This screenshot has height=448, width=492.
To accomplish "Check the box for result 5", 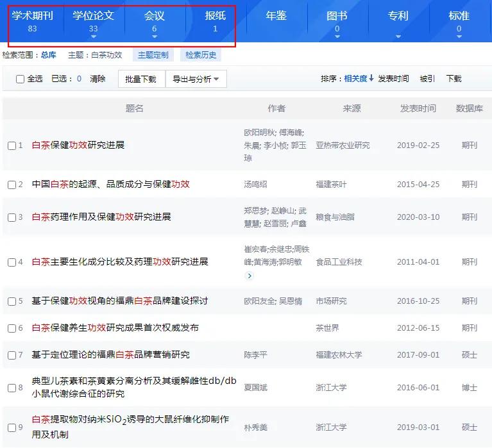I will pos(12,301).
